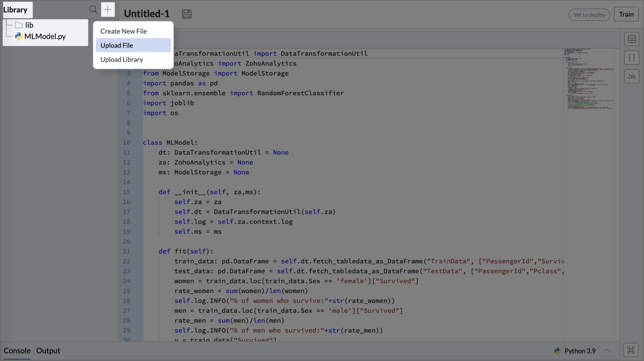Switch to the Output tab
Image resolution: width=644 pixels, height=361 pixels.
click(48, 351)
